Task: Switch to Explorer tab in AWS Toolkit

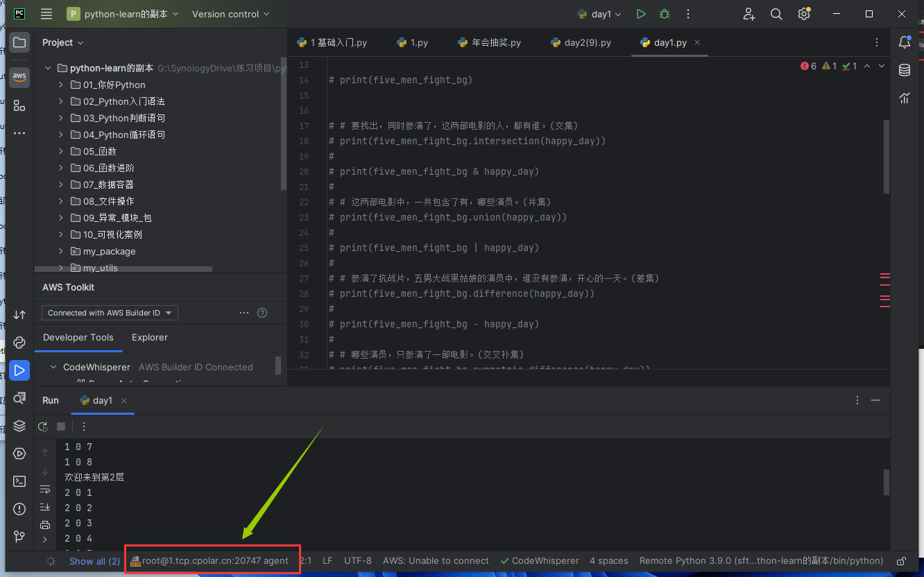Action: [x=150, y=338]
